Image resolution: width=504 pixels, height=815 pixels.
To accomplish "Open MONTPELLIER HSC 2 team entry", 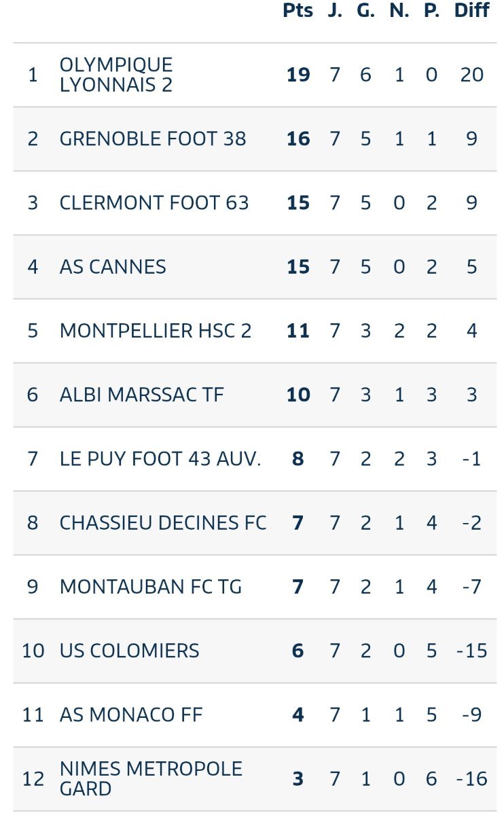I will 156,331.
